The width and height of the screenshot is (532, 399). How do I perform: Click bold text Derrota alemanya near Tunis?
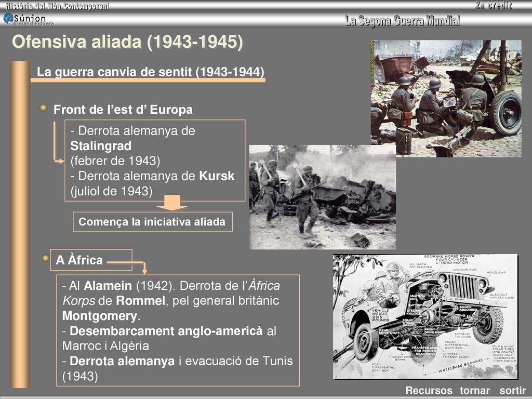coord(122,361)
